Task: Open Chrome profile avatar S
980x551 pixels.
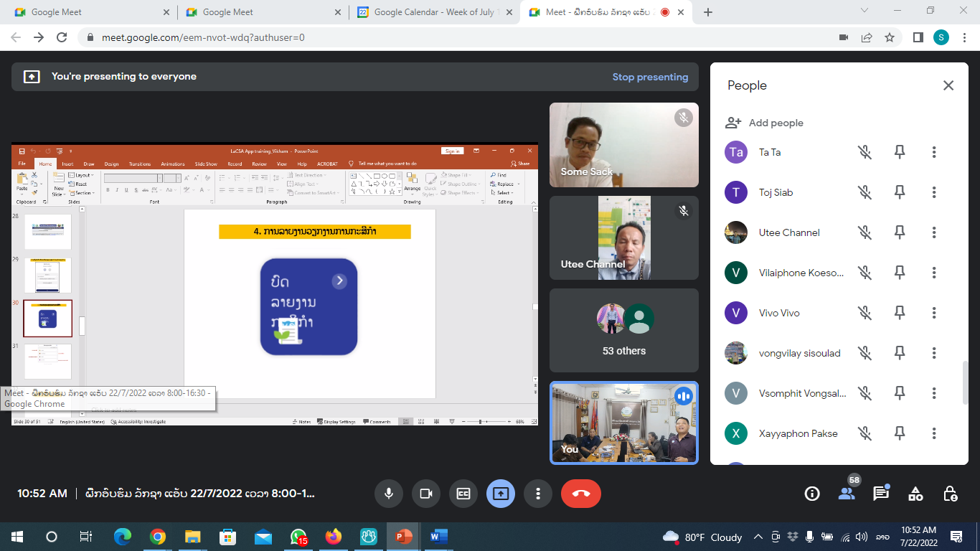Action: pos(941,37)
